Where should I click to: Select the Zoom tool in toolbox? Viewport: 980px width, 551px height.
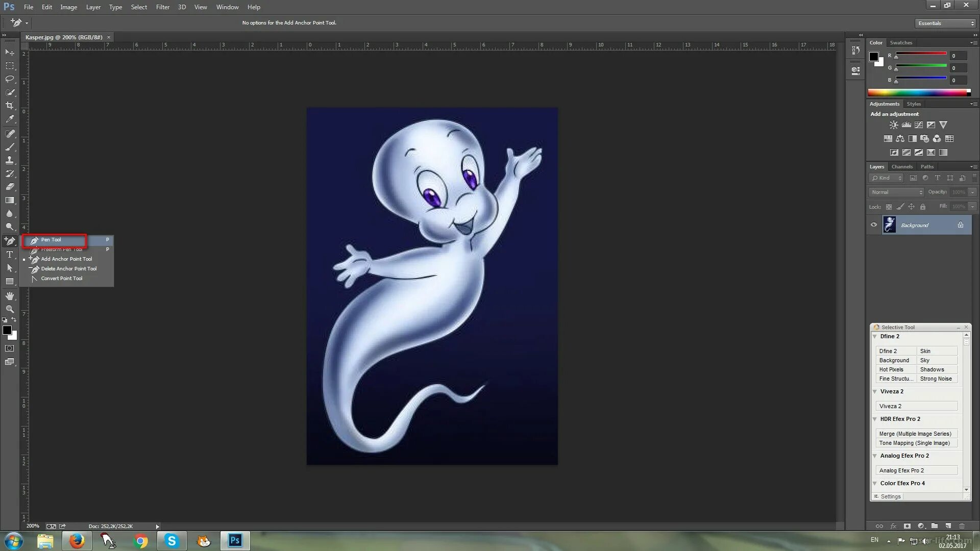[10, 309]
